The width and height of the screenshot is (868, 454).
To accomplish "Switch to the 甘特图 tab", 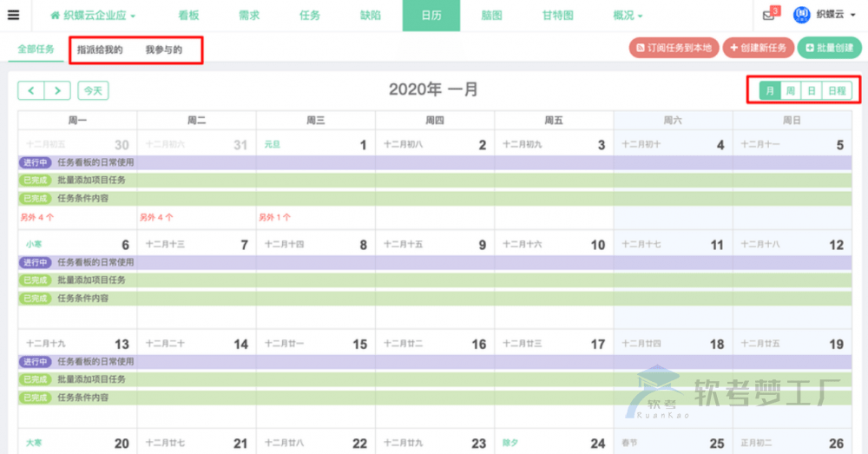I will [x=557, y=16].
